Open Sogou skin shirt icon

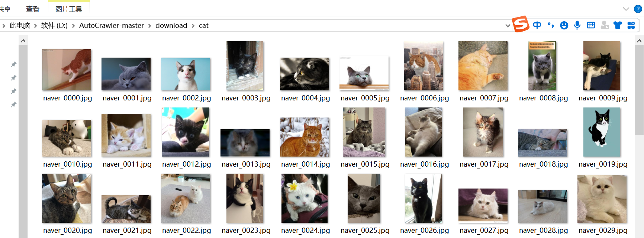tap(618, 25)
